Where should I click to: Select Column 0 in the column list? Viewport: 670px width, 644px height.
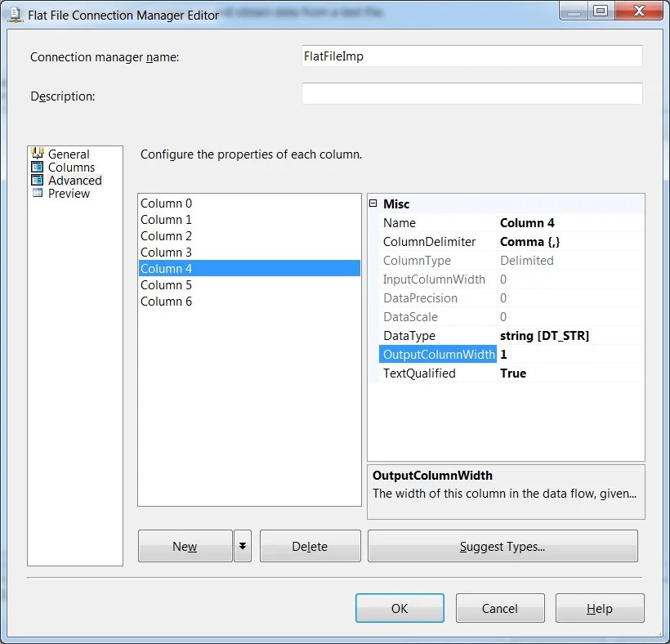click(x=167, y=203)
